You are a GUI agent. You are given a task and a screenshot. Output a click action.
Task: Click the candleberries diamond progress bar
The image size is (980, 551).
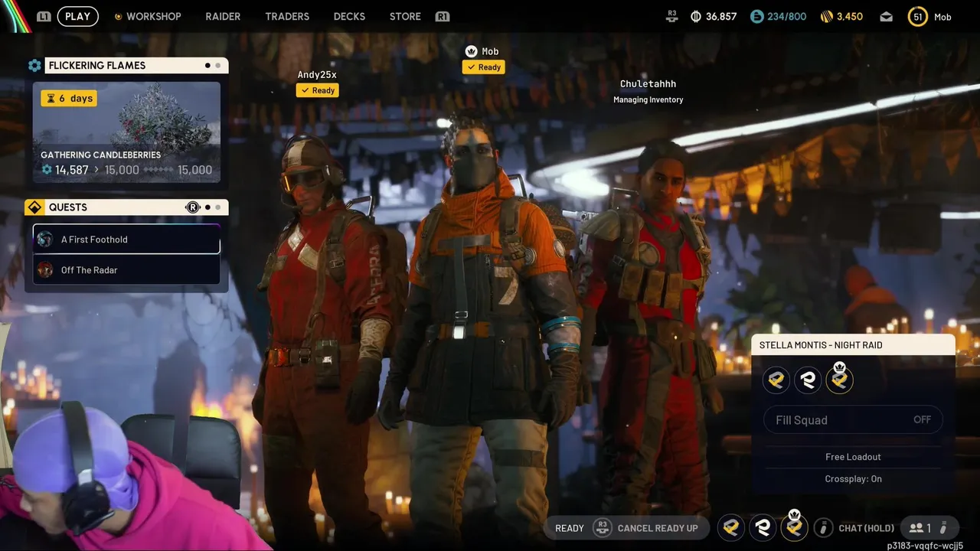point(158,171)
